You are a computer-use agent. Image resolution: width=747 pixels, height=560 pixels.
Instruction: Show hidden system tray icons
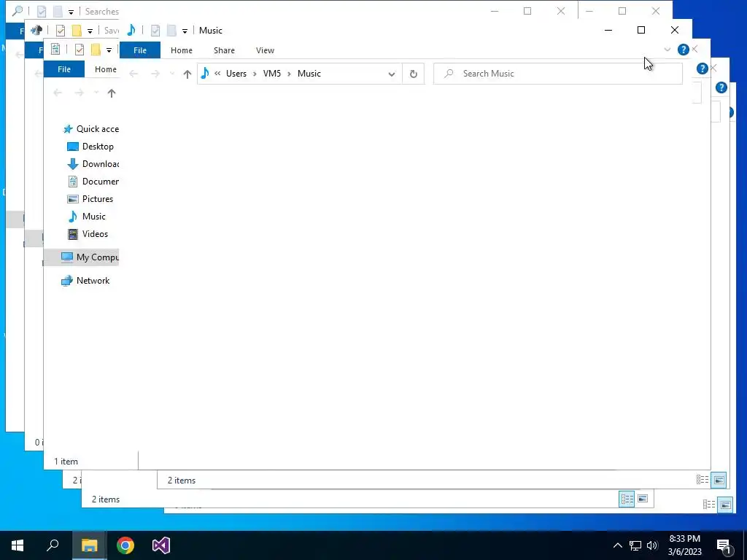click(x=617, y=545)
